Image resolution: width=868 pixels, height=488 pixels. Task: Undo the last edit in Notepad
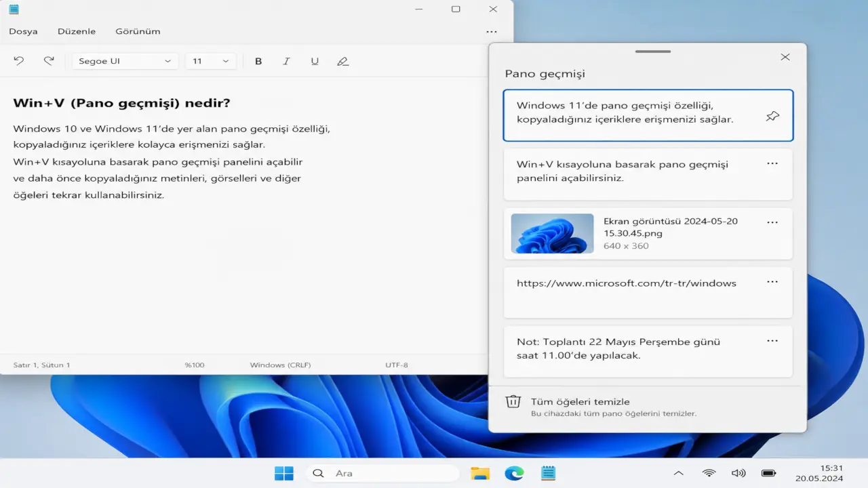click(x=19, y=61)
